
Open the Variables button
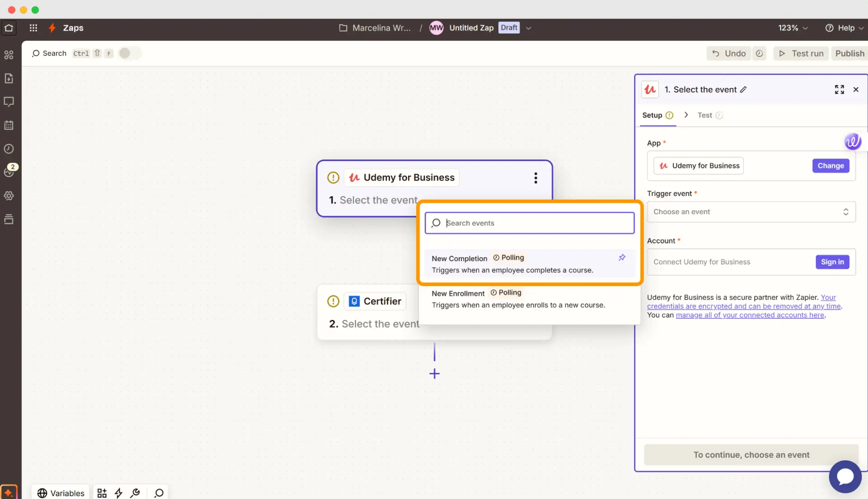coord(61,493)
